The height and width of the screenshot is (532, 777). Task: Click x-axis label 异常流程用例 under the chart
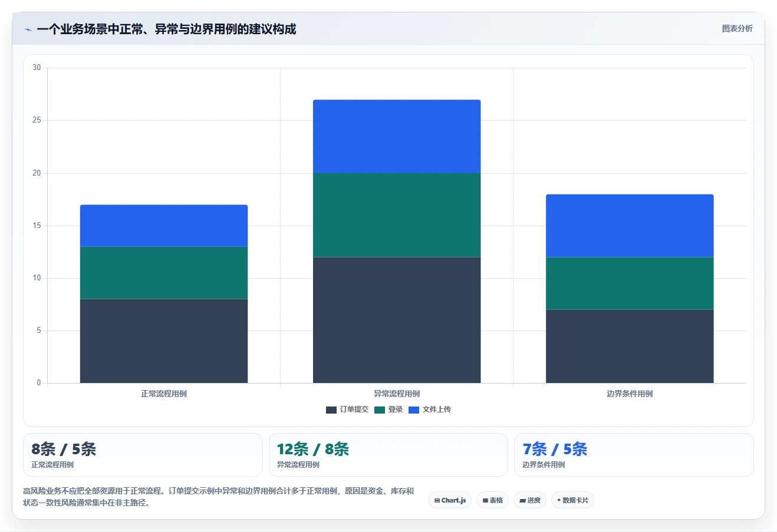(x=397, y=394)
